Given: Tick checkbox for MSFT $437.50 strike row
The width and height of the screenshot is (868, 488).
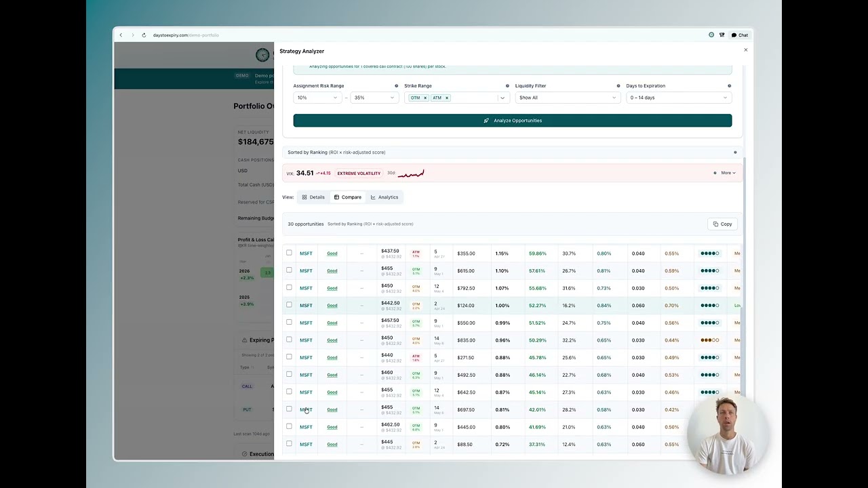Looking at the screenshot, I should point(289,253).
